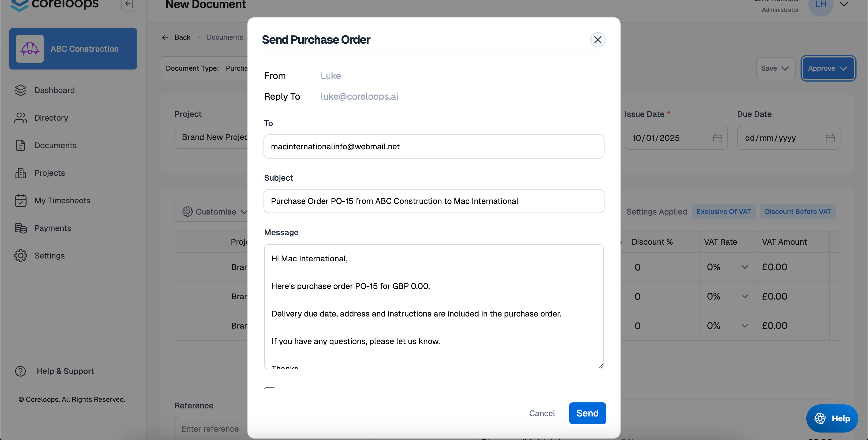Viewport: 868px width, 440px height.
Task: Click the Discount % column header
Action: 652,242
